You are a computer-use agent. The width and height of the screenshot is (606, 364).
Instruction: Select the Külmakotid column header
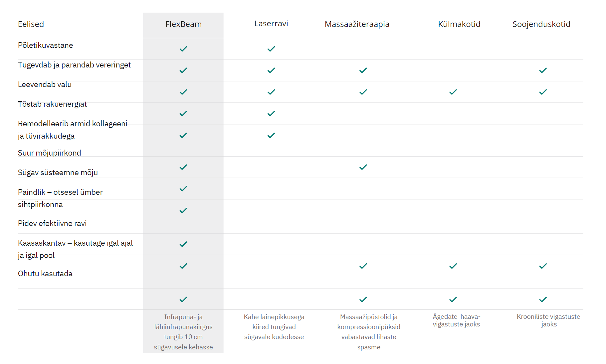coord(459,24)
